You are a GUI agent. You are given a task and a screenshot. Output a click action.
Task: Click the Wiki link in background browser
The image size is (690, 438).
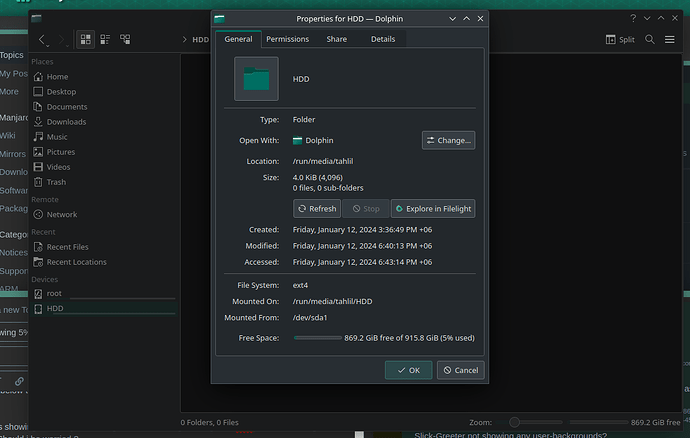[x=7, y=136]
